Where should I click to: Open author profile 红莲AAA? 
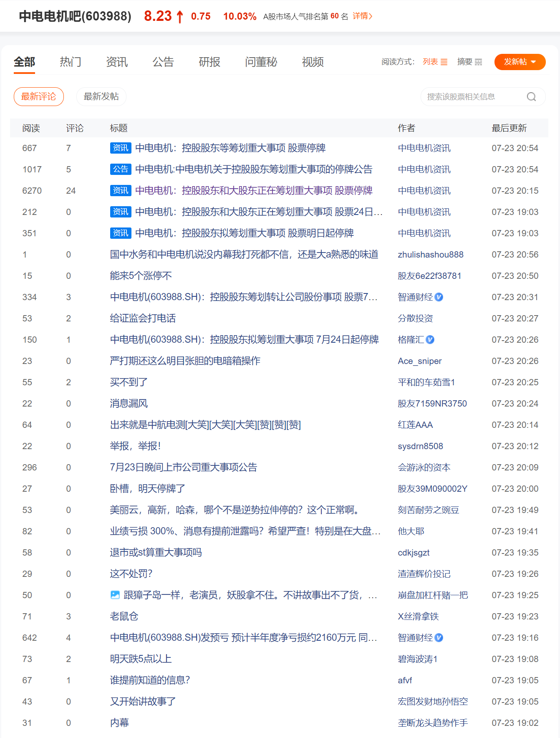(x=416, y=425)
